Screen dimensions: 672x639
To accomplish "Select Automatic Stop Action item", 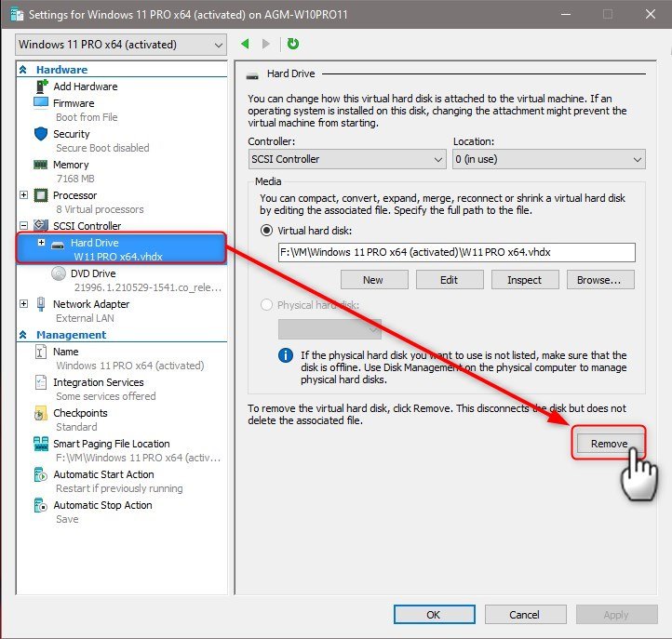I will [103, 505].
